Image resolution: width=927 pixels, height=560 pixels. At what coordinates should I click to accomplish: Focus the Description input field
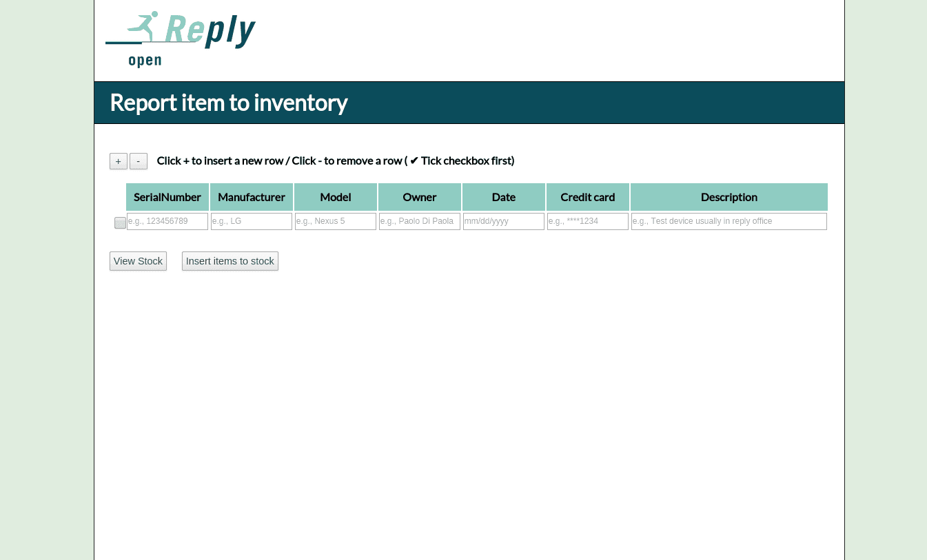(x=729, y=221)
